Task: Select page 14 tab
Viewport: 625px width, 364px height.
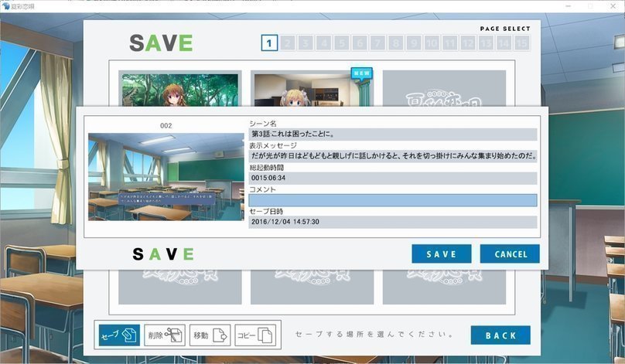Action: point(504,43)
